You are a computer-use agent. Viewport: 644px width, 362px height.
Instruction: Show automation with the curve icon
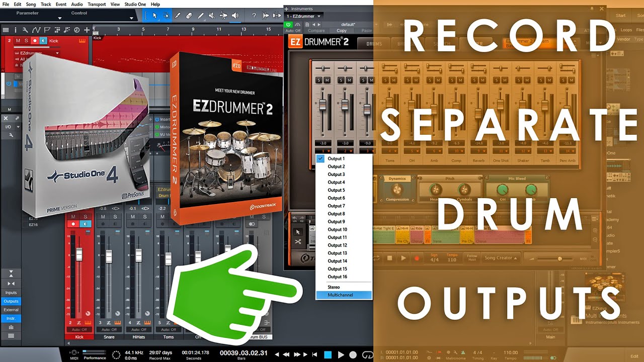[36, 30]
